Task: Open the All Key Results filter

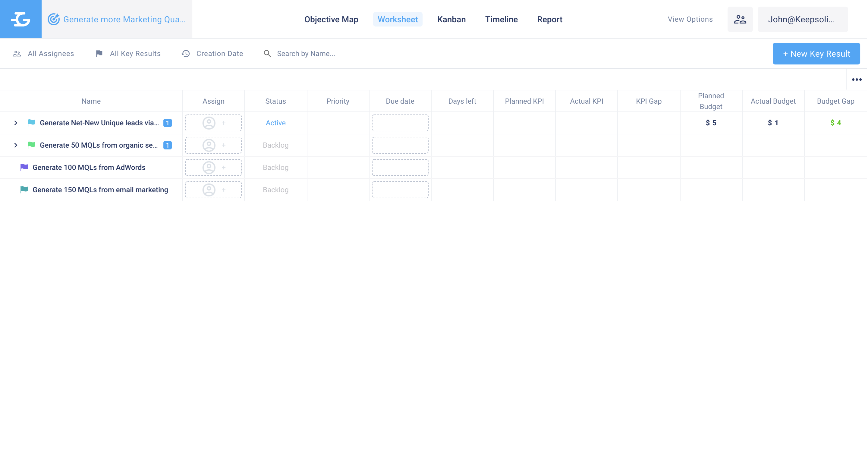Action: [x=128, y=54]
